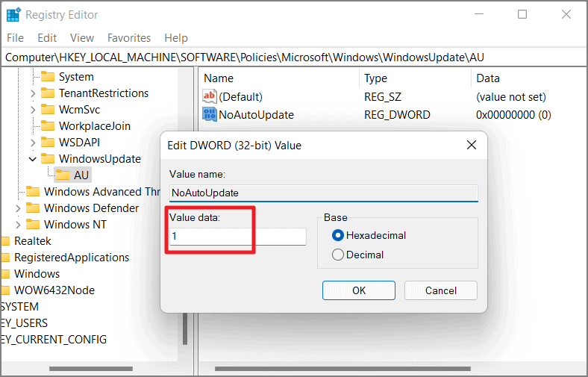The width and height of the screenshot is (588, 377).
Task: Open the File menu
Action: [x=16, y=38]
